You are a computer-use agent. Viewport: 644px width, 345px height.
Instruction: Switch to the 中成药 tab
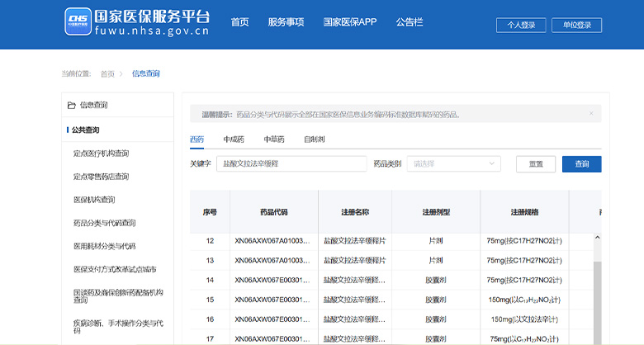[x=234, y=139]
